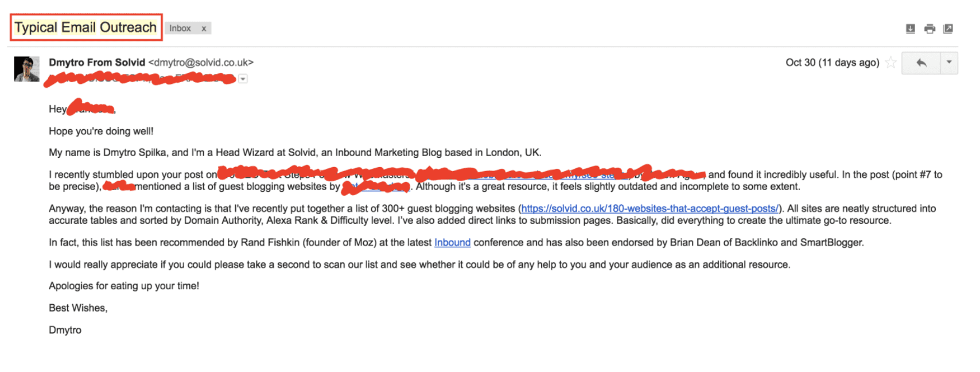
Task: Click the Typical Email Outreach subject title
Action: tap(85, 28)
